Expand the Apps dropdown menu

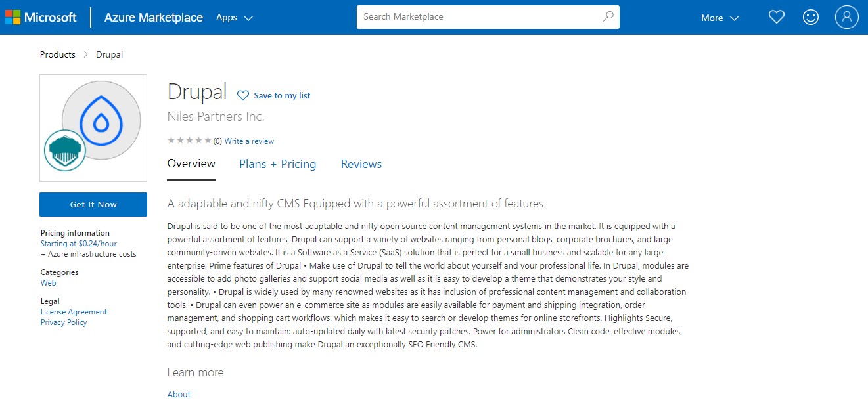coord(235,18)
